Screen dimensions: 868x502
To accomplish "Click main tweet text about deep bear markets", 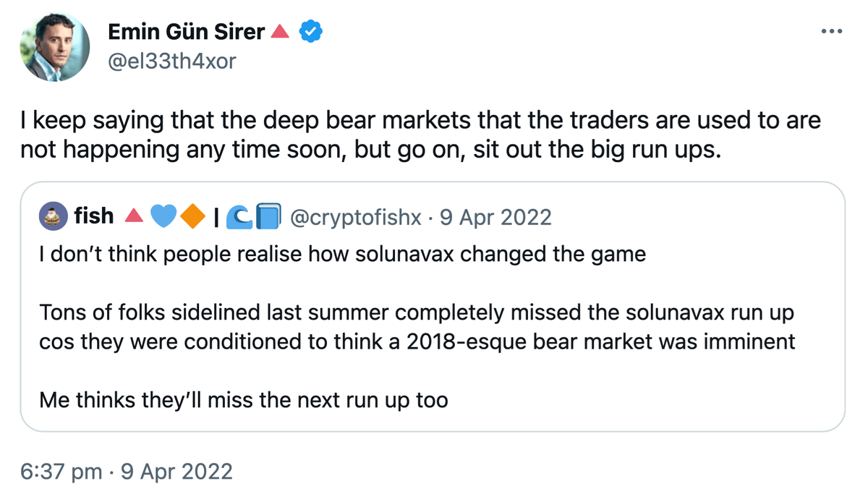I will point(421,135).
